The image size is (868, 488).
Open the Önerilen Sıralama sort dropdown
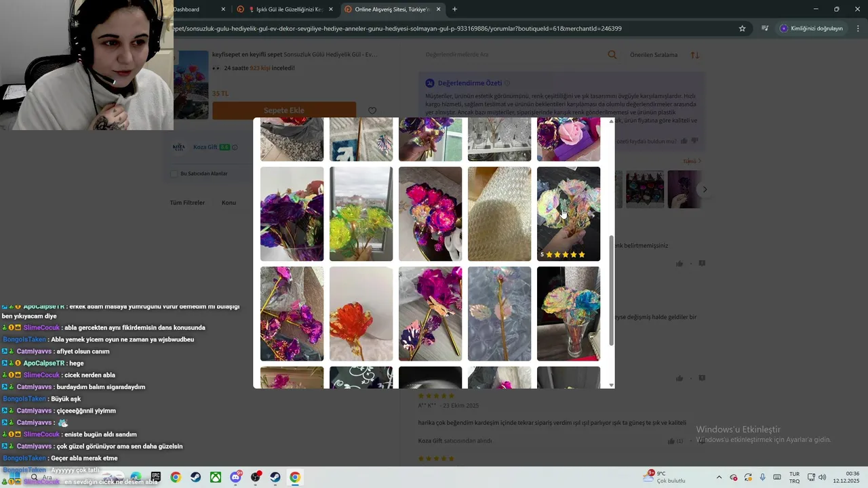[x=654, y=55]
